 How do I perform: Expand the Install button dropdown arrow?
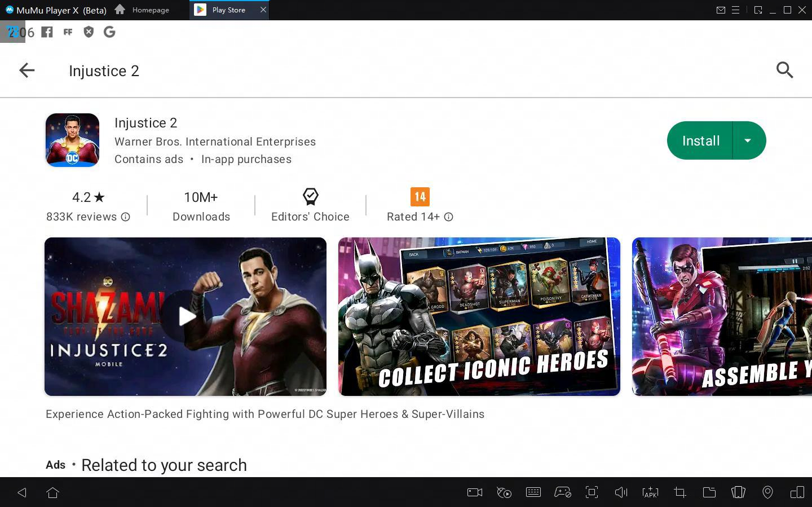[x=748, y=140]
